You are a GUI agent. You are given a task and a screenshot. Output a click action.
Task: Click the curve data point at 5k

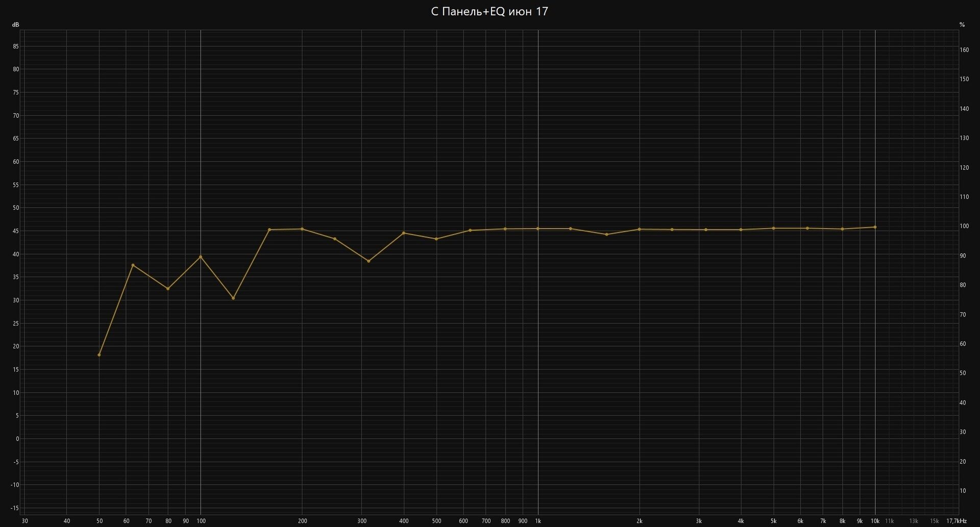click(x=774, y=228)
